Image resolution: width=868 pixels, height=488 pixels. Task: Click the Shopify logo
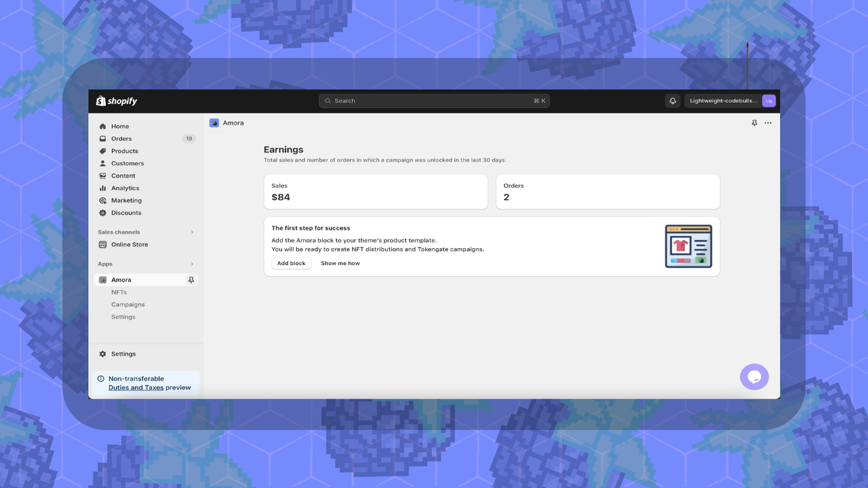pyautogui.click(x=117, y=101)
